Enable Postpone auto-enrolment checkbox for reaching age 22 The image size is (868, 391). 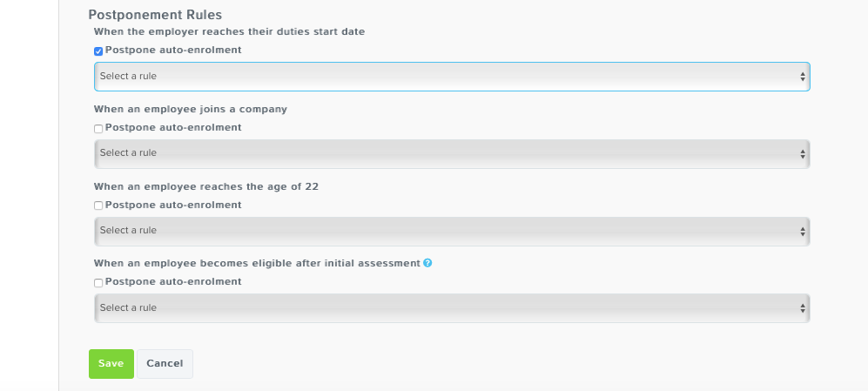[x=98, y=206]
